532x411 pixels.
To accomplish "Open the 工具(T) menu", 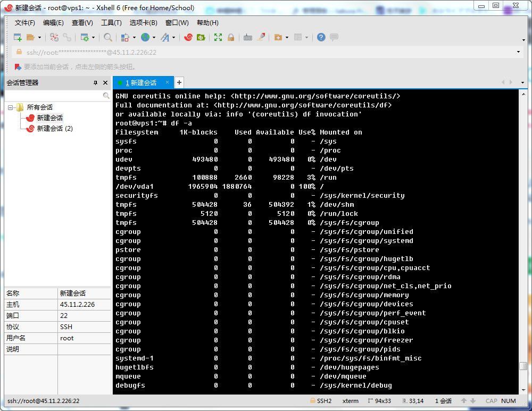I will tap(111, 23).
